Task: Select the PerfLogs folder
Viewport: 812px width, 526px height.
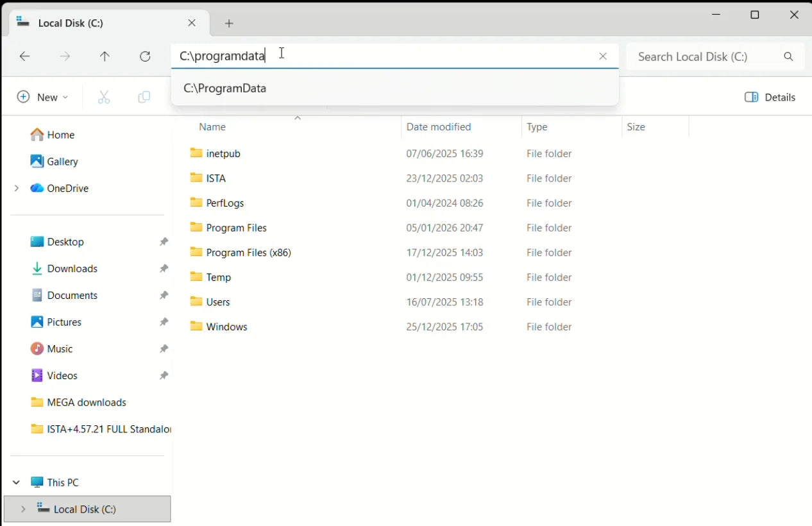Action: point(225,203)
